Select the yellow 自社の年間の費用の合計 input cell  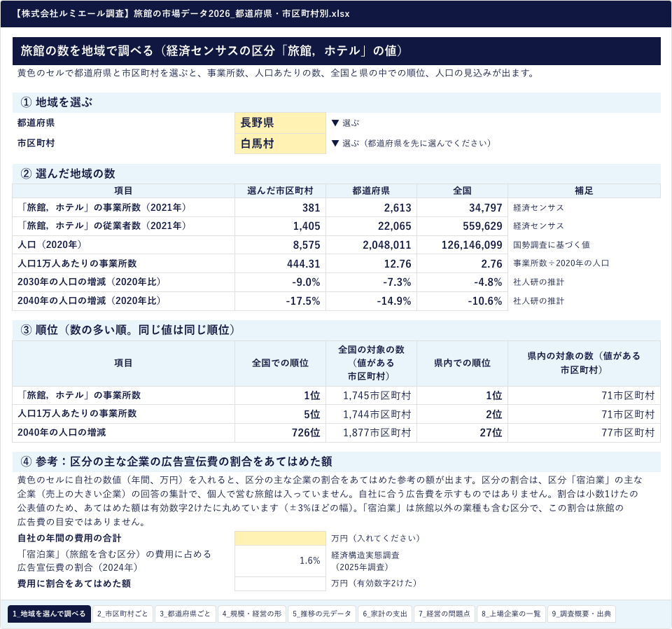(x=280, y=538)
